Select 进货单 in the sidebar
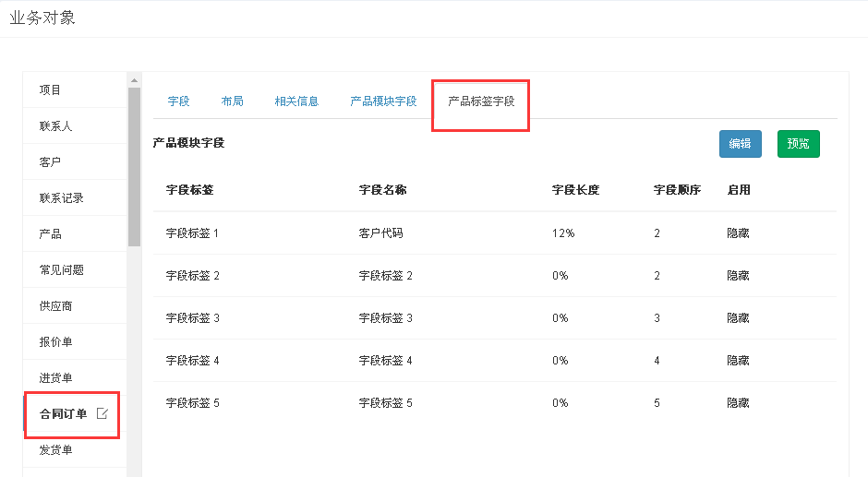The width and height of the screenshot is (868, 477). [x=55, y=378]
